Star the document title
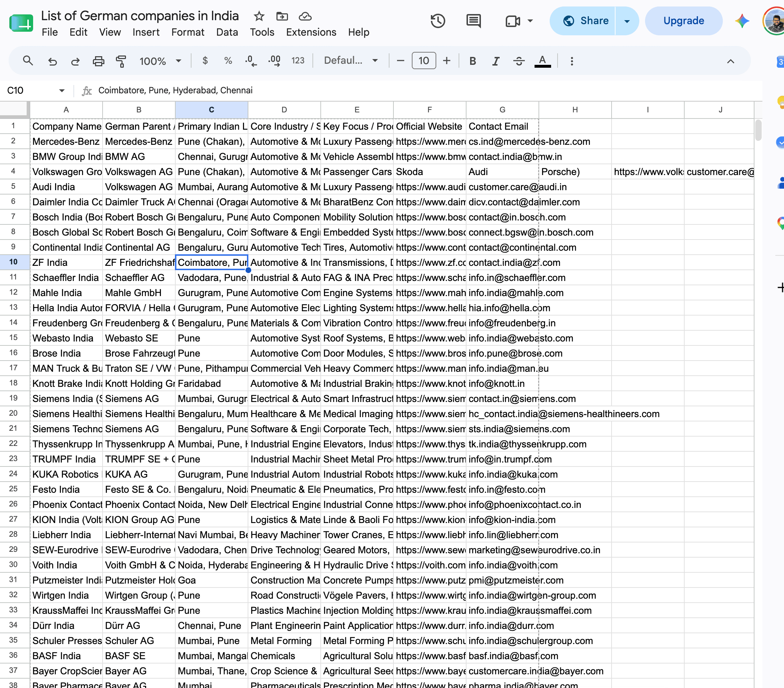The width and height of the screenshot is (784, 688). pyautogui.click(x=259, y=16)
